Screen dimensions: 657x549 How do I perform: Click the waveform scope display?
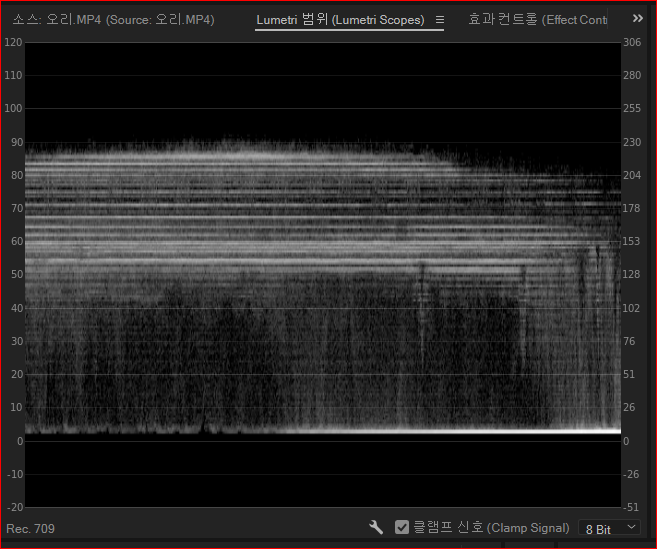(x=323, y=274)
